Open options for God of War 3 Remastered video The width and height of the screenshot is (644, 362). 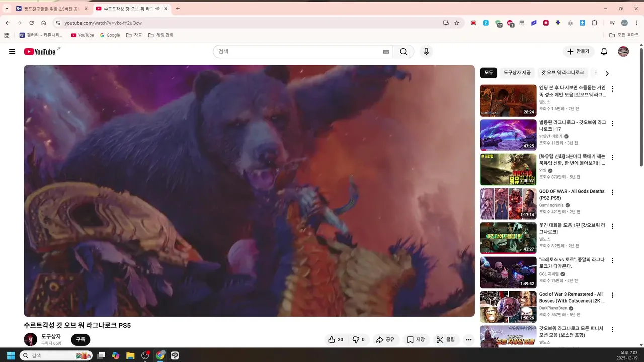click(x=612, y=295)
